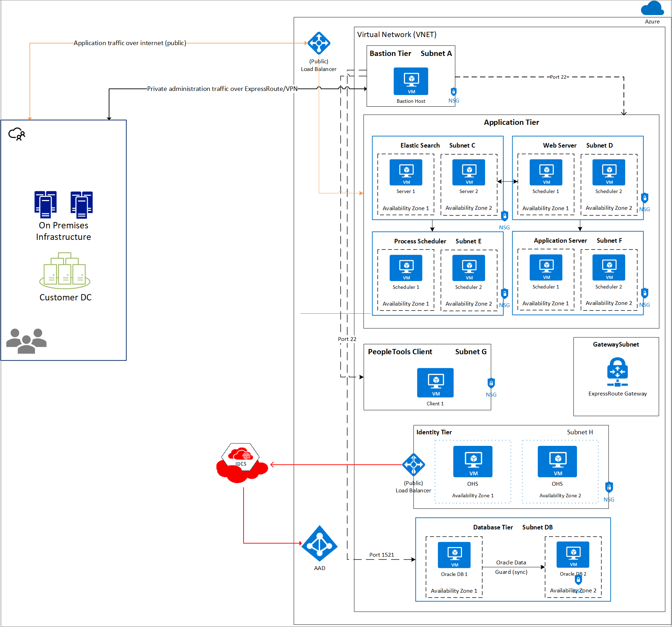Click the NSG shield in Bastion Tier
The height and width of the screenshot is (627, 672).
pyautogui.click(x=454, y=92)
